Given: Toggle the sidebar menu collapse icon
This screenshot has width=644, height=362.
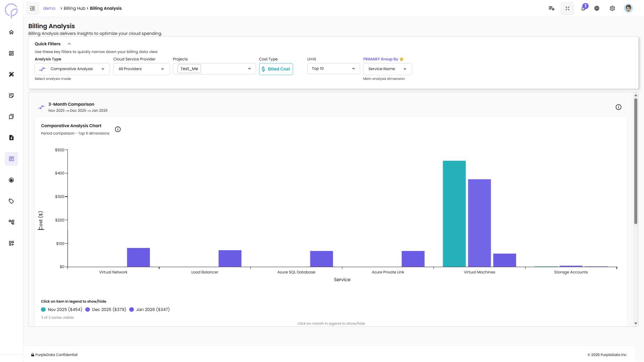Looking at the screenshot, I should click(33, 8).
